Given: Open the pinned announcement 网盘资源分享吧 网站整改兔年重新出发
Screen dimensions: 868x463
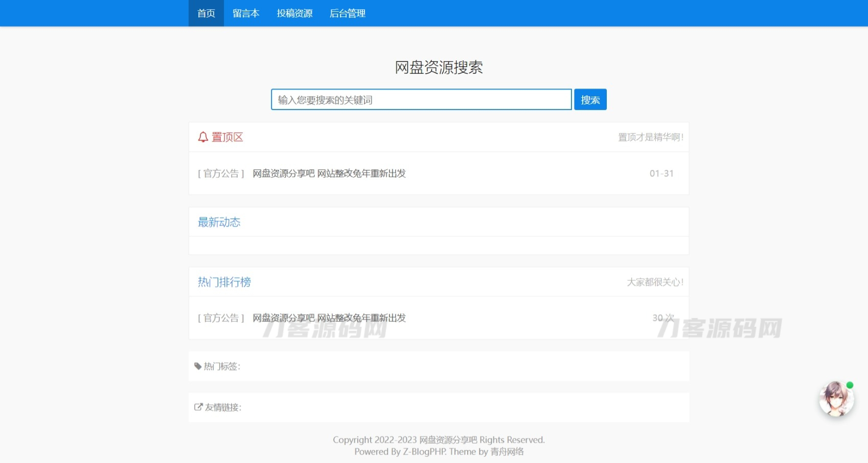Looking at the screenshot, I should (x=328, y=173).
